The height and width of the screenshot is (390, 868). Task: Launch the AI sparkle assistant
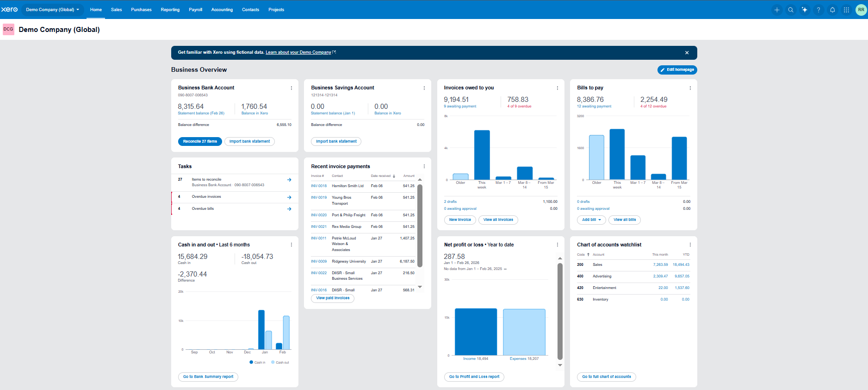(805, 10)
